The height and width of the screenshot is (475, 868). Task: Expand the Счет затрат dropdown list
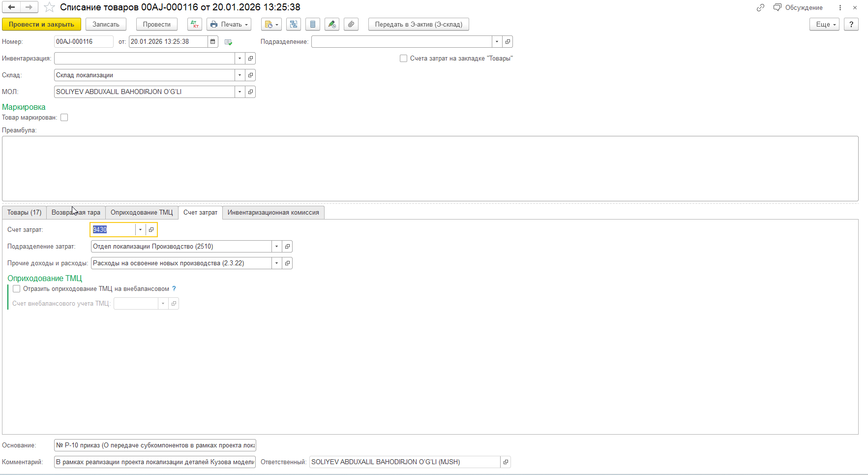click(x=140, y=230)
